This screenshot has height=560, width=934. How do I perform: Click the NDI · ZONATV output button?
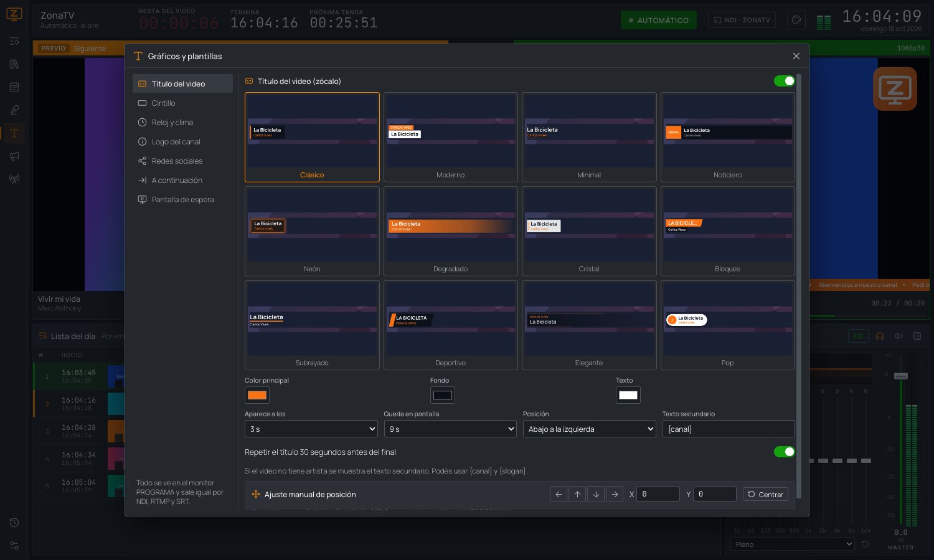(x=742, y=20)
